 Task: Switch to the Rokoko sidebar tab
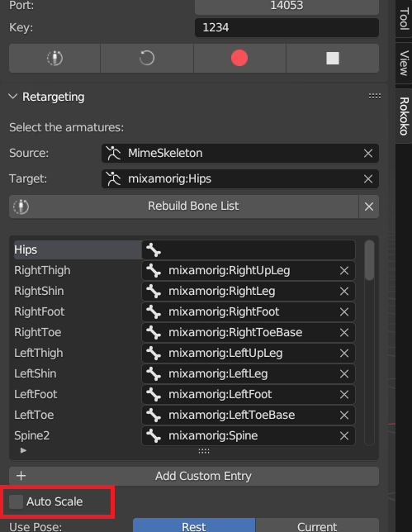[x=404, y=116]
